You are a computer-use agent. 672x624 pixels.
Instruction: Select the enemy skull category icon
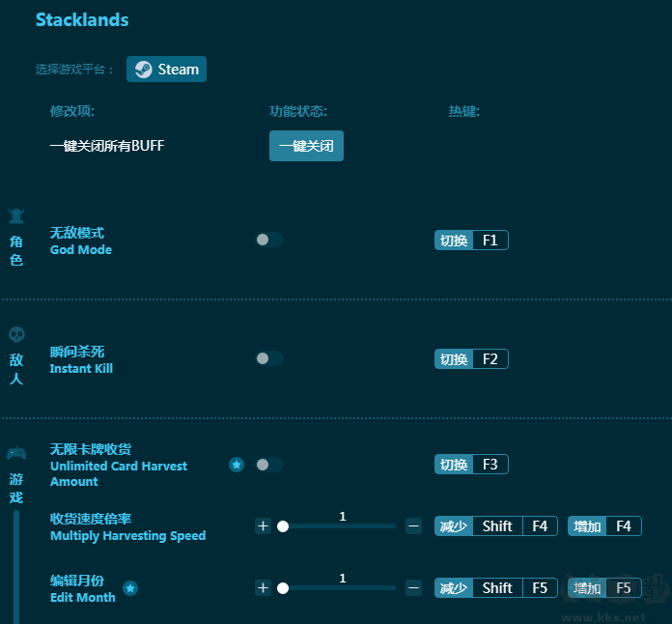point(16,335)
